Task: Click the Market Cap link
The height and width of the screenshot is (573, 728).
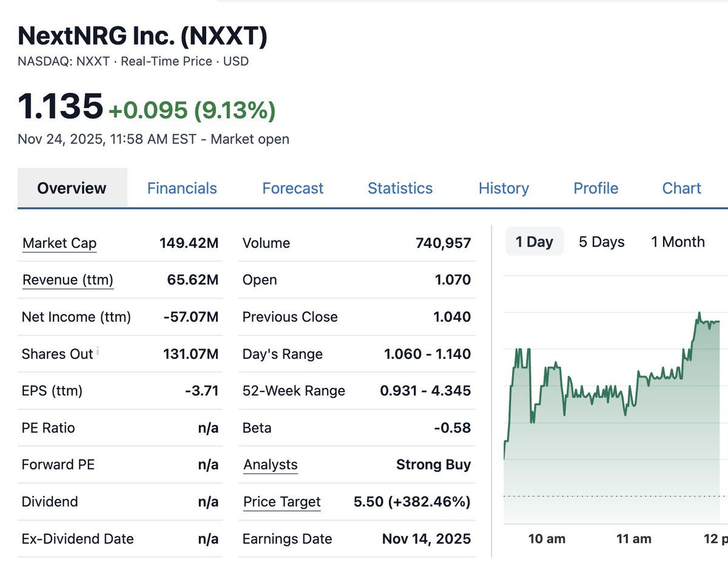Action: (x=59, y=243)
